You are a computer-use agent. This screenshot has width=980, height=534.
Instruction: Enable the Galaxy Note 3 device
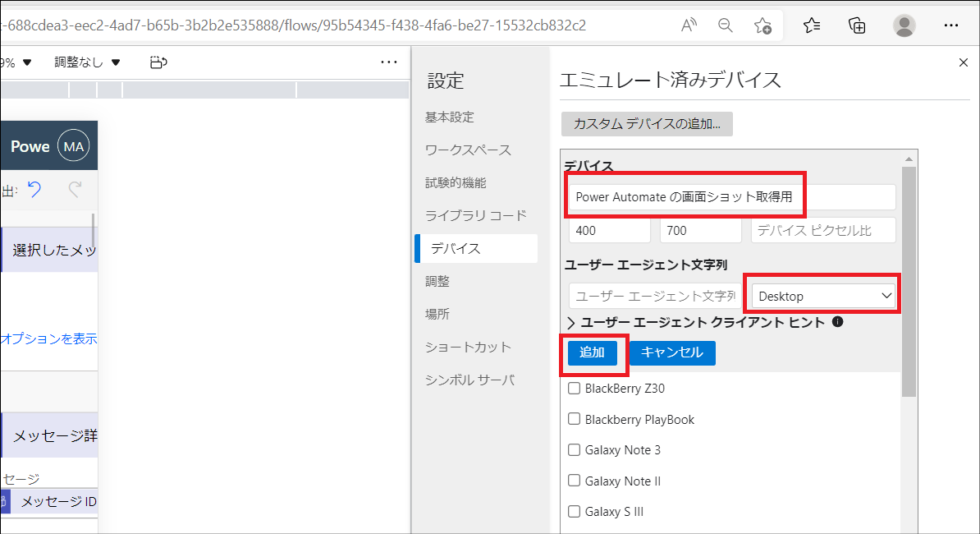574,449
